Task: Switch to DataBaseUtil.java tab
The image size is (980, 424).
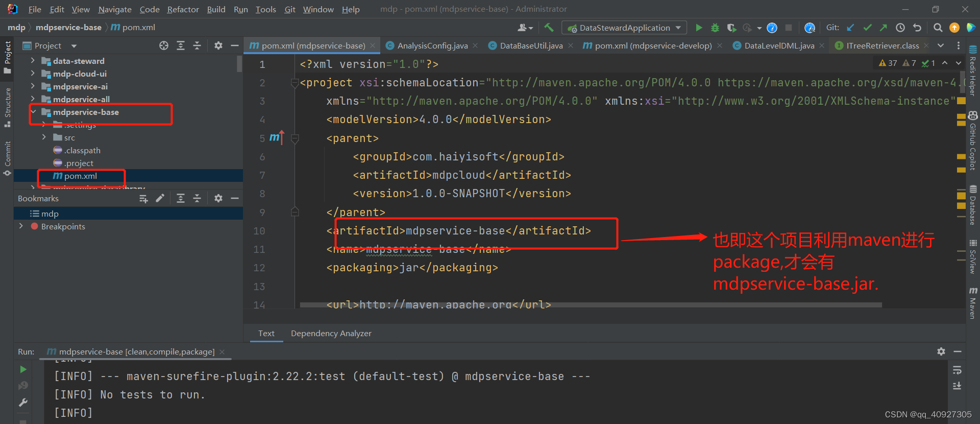Action: tap(531, 45)
